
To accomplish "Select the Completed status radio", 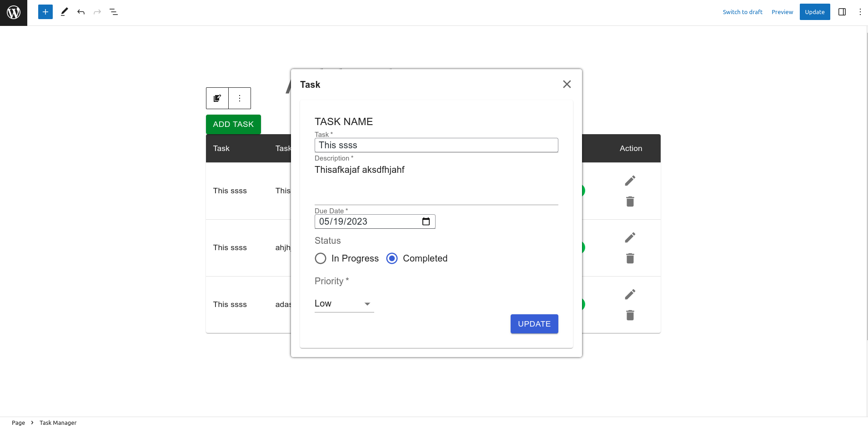I will (x=391, y=258).
